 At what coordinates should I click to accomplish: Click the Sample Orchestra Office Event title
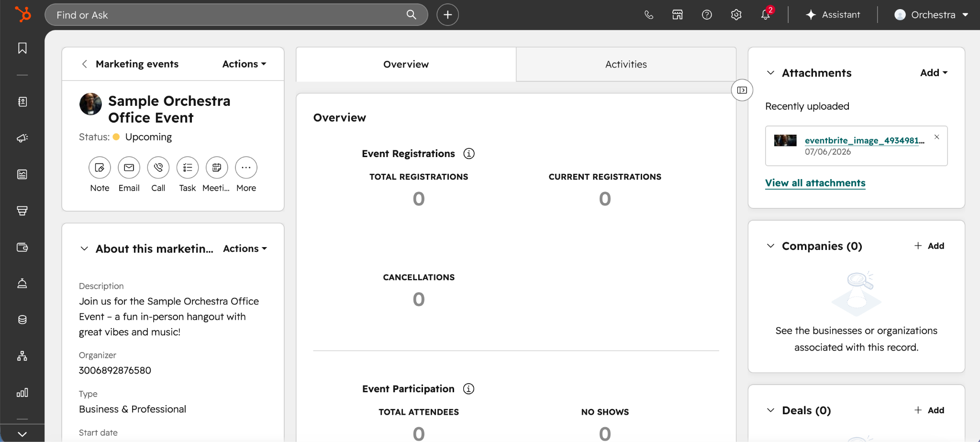pos(169,109)
